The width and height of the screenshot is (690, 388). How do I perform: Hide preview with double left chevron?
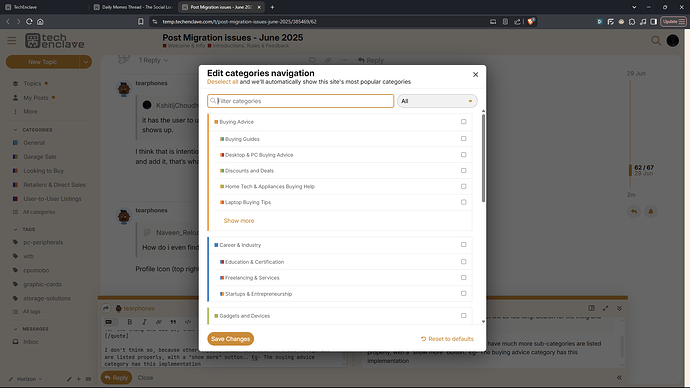619,377
